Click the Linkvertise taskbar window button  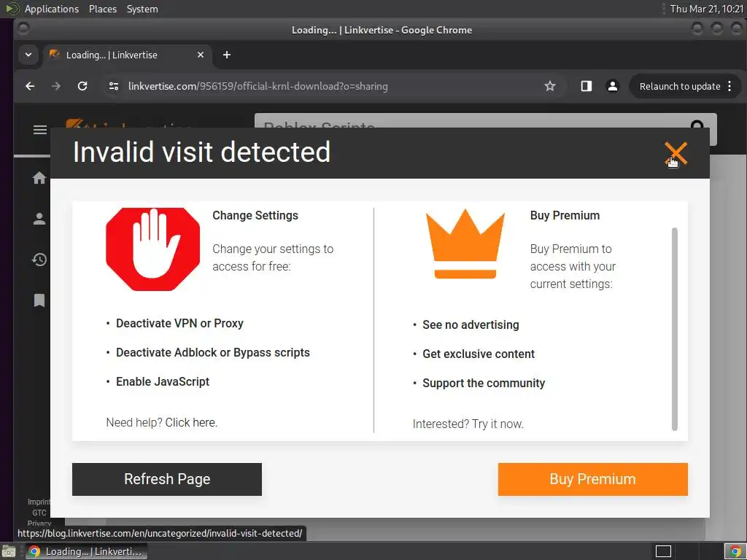pyautogui.click(x=86, y=551)
